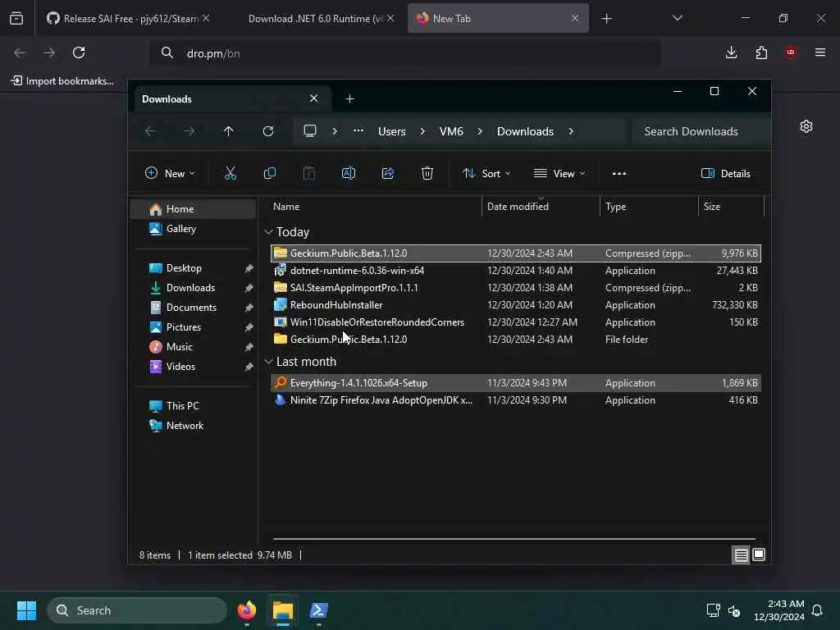Open the See more three-dots menu in Explorer toolbar
Screen dimensions: 840x630
(619, 174)
